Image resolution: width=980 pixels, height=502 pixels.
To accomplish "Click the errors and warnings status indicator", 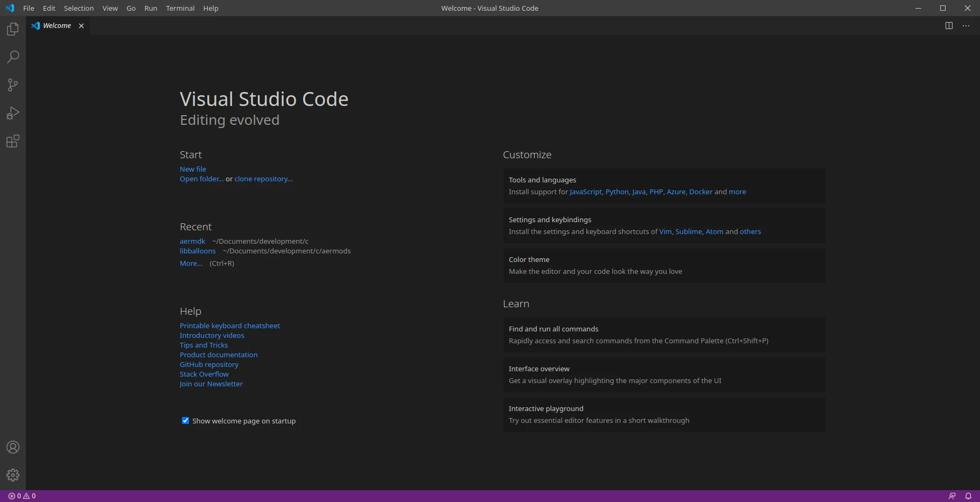I will (x=22, y=496).
